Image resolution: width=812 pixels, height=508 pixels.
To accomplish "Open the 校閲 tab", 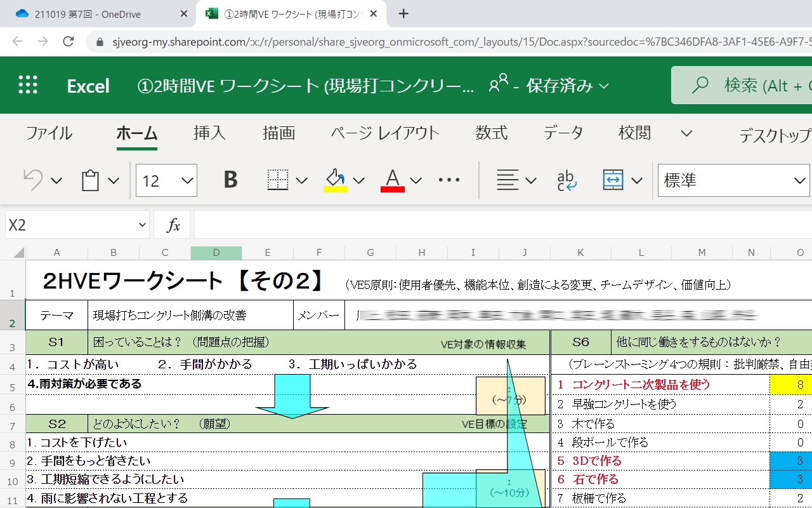I will [635, 133].
